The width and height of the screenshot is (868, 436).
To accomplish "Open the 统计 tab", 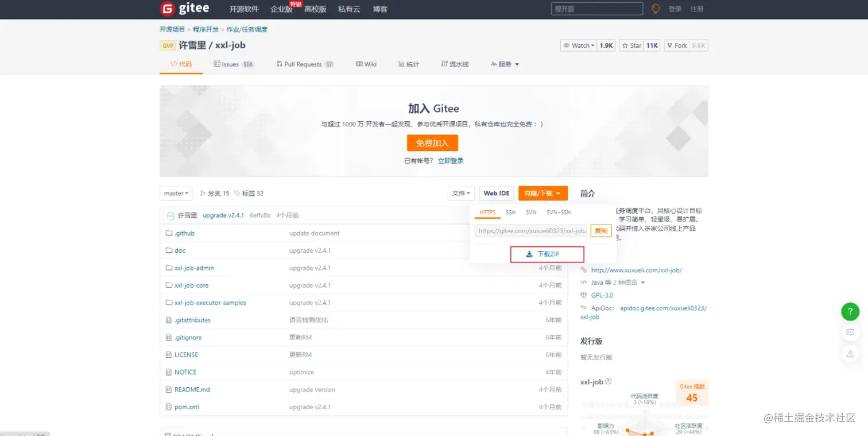I will 409,64.
